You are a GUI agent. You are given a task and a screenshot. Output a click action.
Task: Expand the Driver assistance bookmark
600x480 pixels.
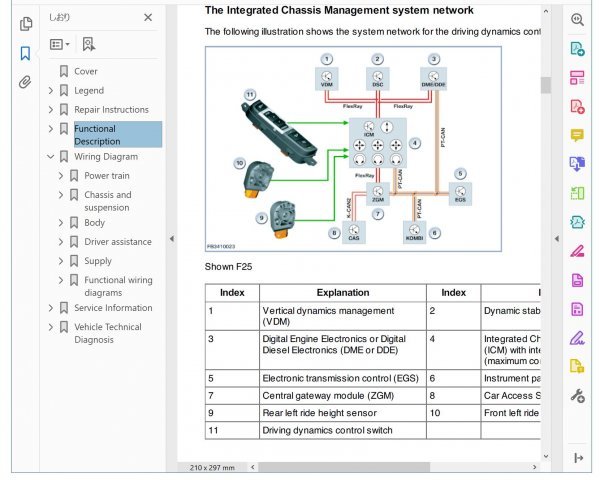(61, 242)
